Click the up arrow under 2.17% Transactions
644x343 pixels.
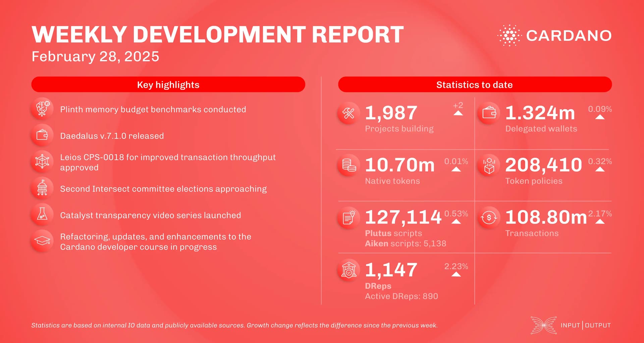point(600,221)
